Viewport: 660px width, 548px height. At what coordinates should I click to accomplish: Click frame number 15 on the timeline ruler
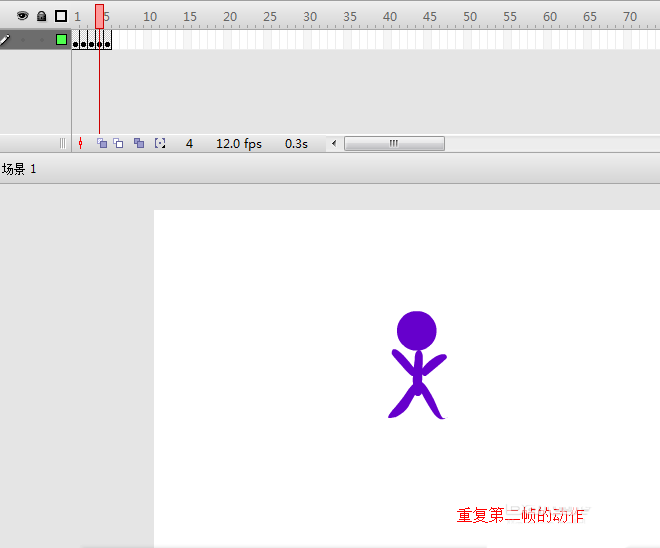pos(190,17)
